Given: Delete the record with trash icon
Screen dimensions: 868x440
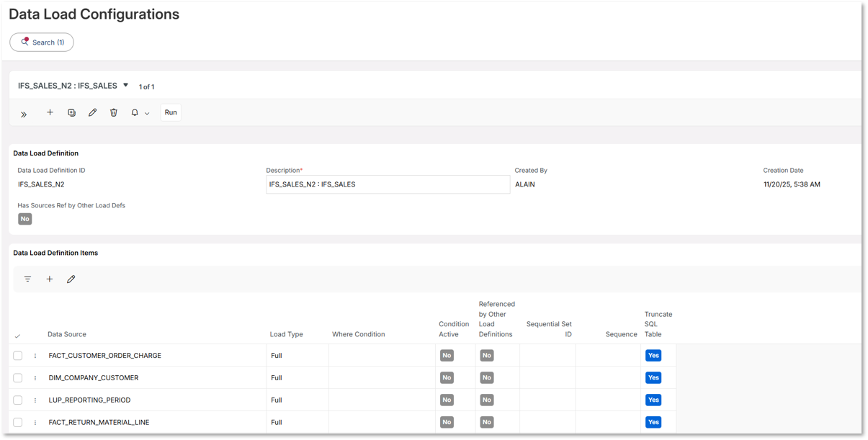Looking at the screenshot, I should (x=114, y=112).
